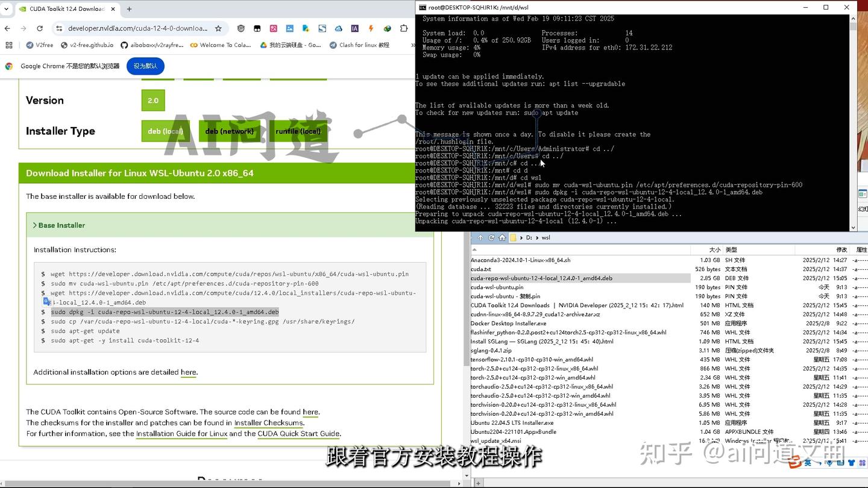868x488 pixels.
Task: Click the up-arrow icon in file explorer toolbar
Action: (x=480, y=237)
